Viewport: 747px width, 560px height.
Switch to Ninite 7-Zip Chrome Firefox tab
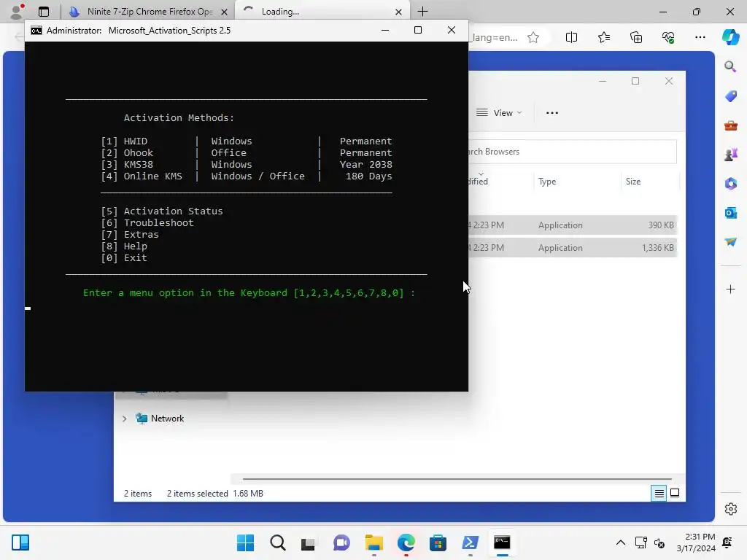pyautogui.click(x=149, y=12)
